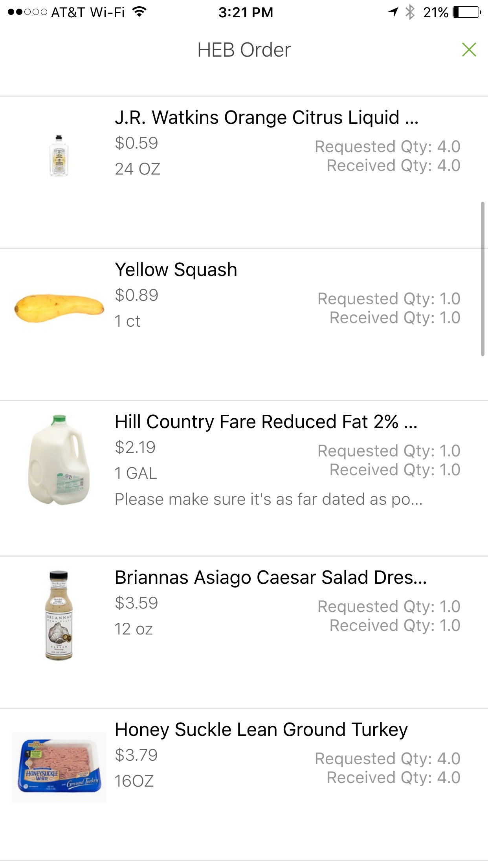Tap the $3.79 ground turkey price
The height and width of the screenshot is (868, 488).
tap(136, 755)
